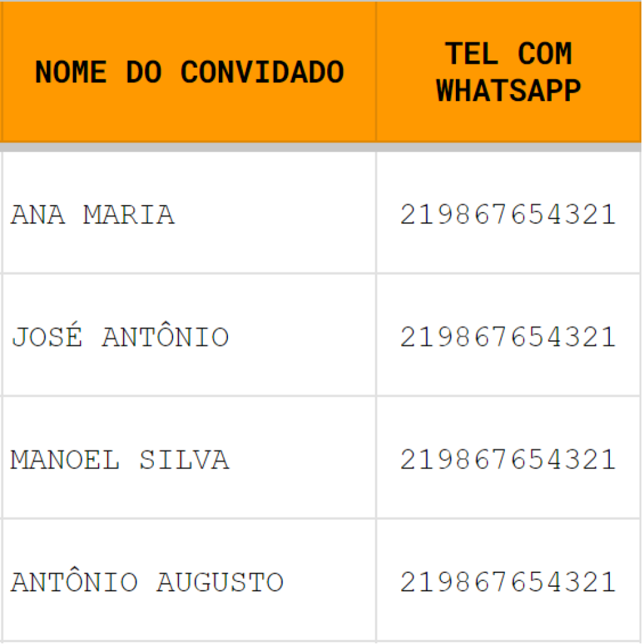Image resolution: width=644 pixels, height=644 pixels.
Task: Click the phone number beside ANTÔNIO AUGUSTO
Action: [509, 582]
